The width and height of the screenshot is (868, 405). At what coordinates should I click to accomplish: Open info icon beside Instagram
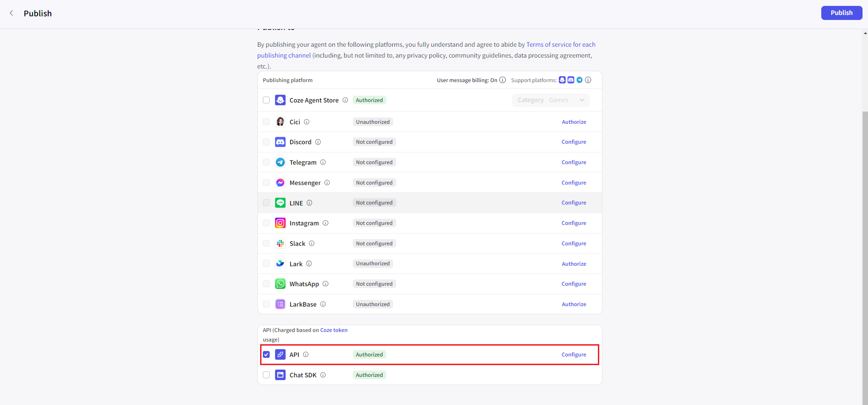(325, 223)
